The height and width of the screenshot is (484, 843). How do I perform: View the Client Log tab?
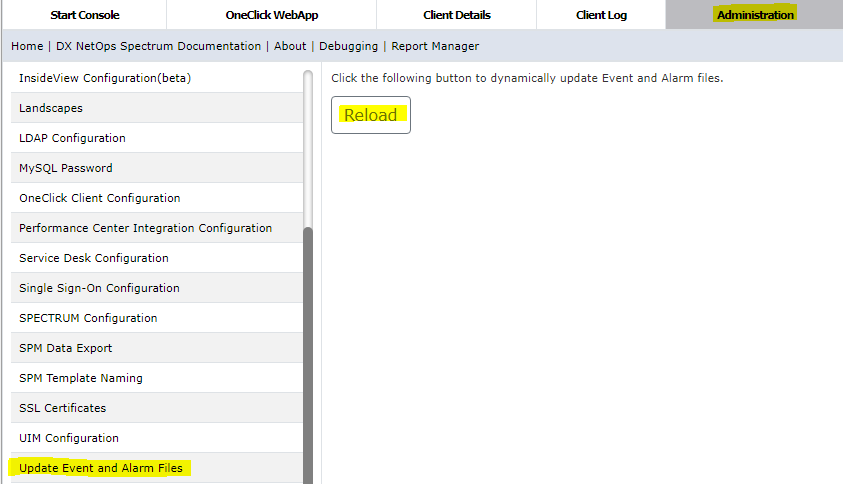[x=601, y=15]
